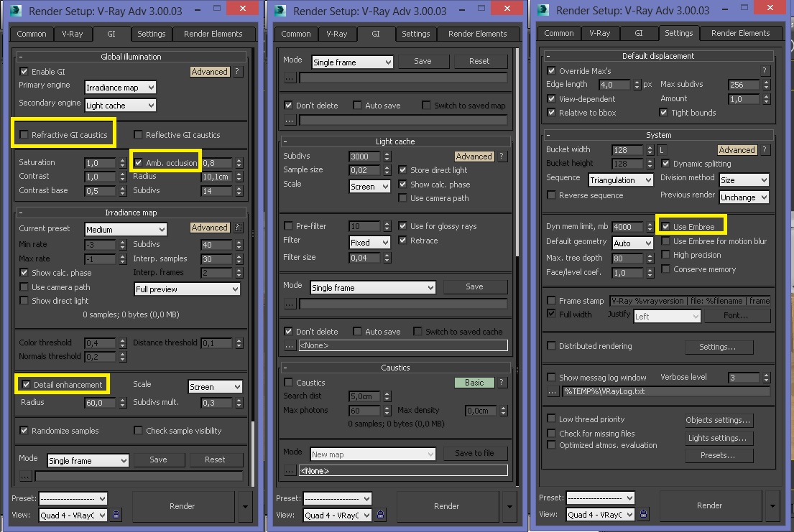The height and width of the screenshot is (532, 794).
Task: Open help '?' for Caustics rollout
Action: click(x=502, y=383)
